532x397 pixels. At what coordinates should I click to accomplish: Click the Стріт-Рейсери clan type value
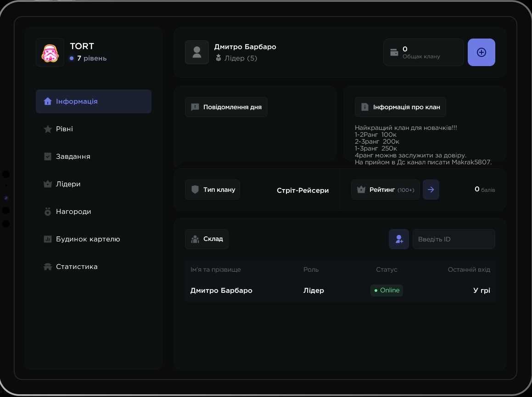click(302, 190)
